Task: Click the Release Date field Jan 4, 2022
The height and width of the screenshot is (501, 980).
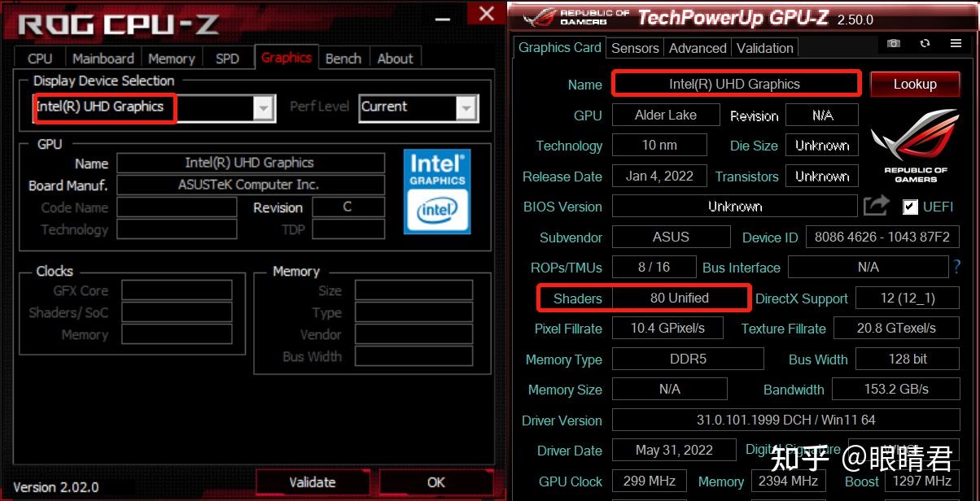Action: point(659,176)
